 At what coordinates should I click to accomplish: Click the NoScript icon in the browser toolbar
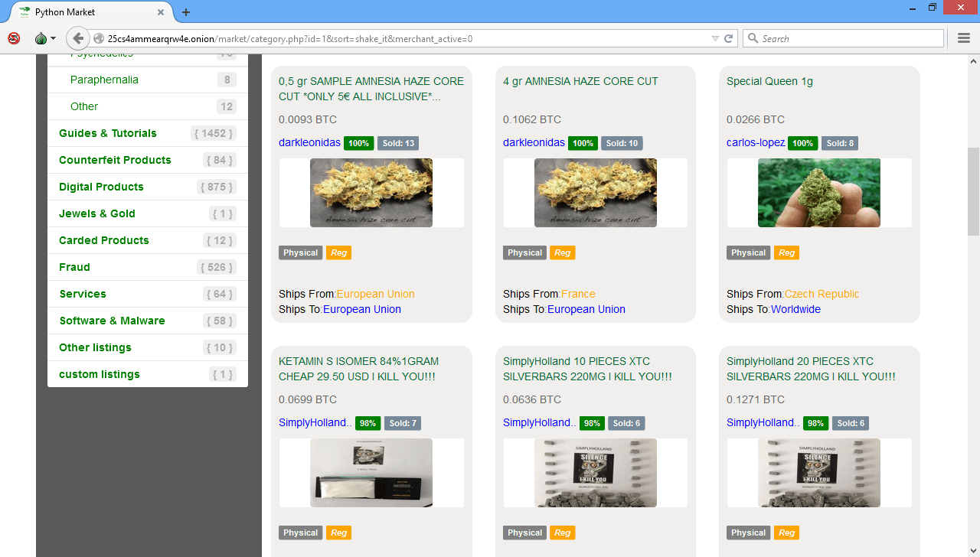pos(14,38)
